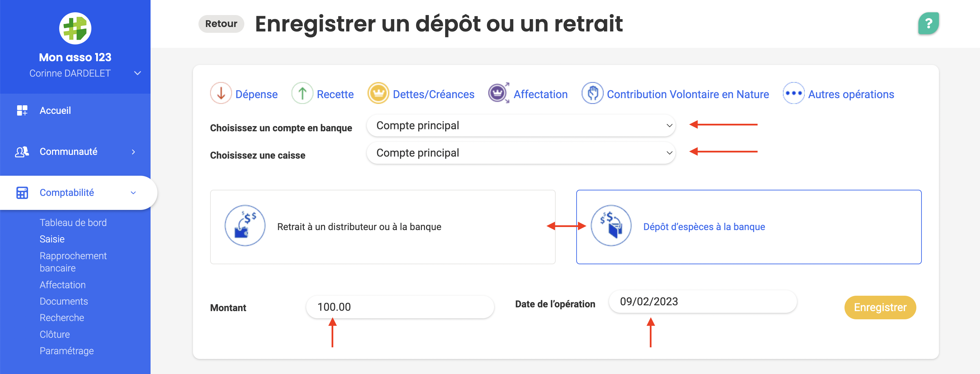Click the Retour button

220,24
